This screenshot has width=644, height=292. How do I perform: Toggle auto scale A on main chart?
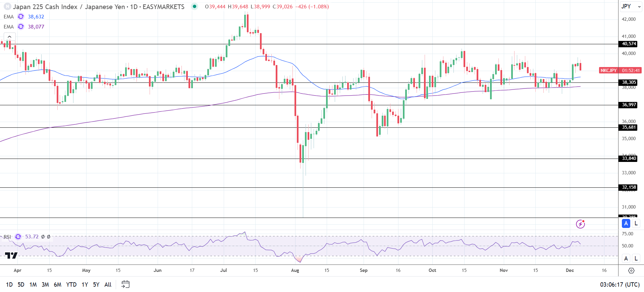pos(626,223)
